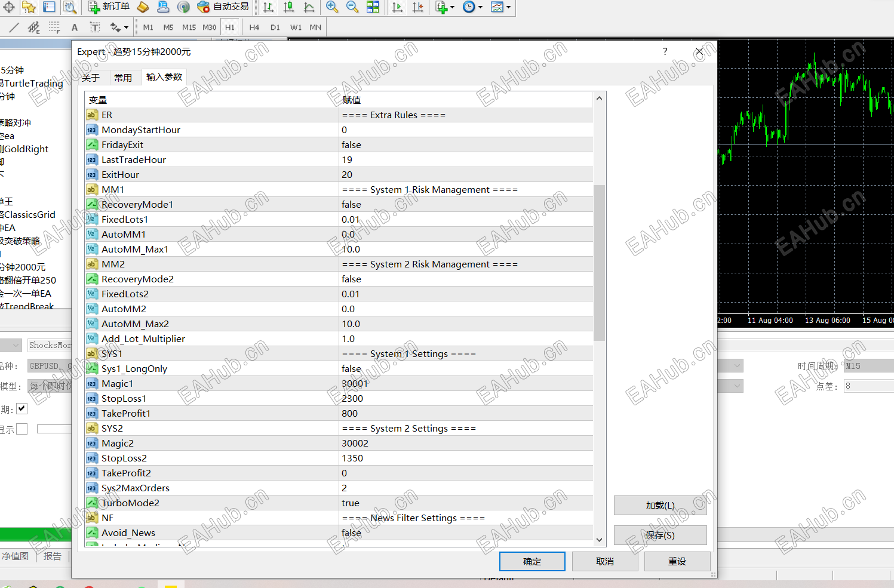This screenshot has height=588, width=894.
Task: Select the H1 timeframe button
Action: tap(230, 27)
